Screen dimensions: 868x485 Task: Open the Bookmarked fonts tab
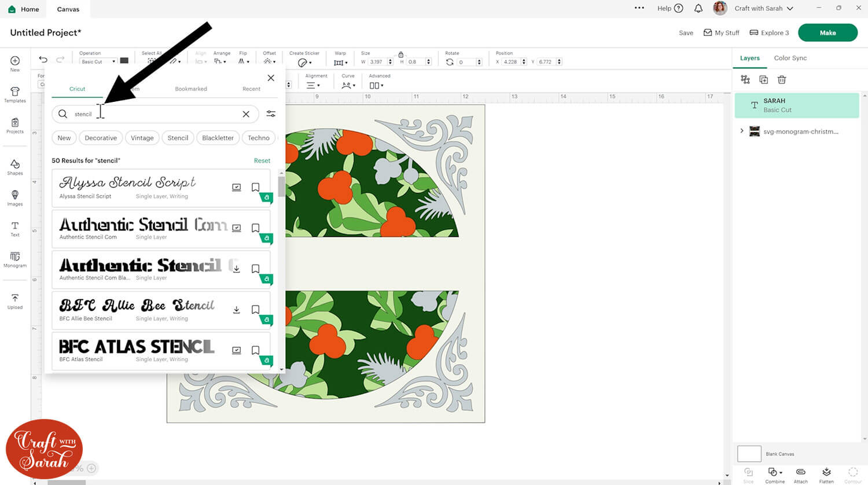(x=191, y=89)
